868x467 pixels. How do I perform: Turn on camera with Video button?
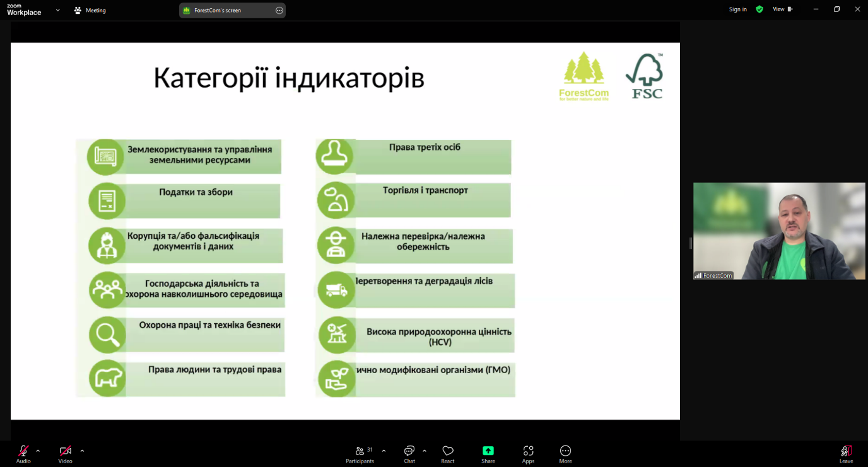[x=65, y=451]
